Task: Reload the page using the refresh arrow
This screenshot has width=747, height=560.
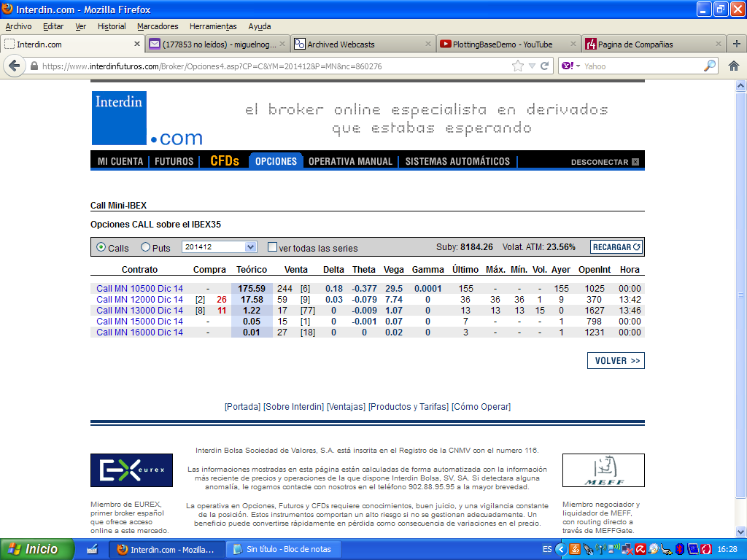Action: tap(545, 66)
